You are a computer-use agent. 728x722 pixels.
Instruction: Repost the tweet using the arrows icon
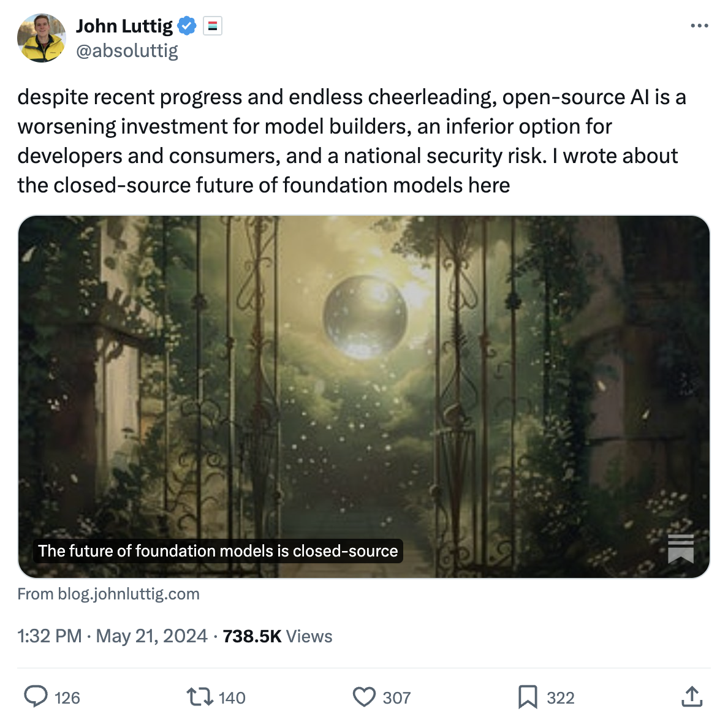[x=199, y=697]
